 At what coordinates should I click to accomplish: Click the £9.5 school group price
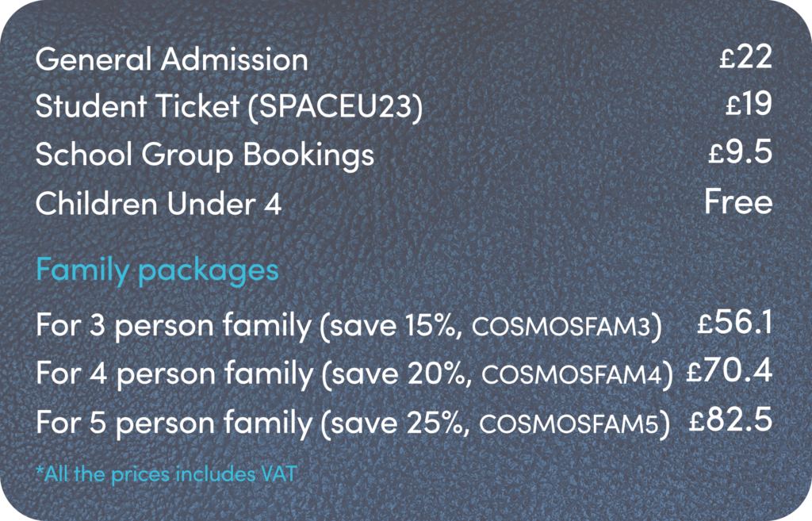point(740,153)
